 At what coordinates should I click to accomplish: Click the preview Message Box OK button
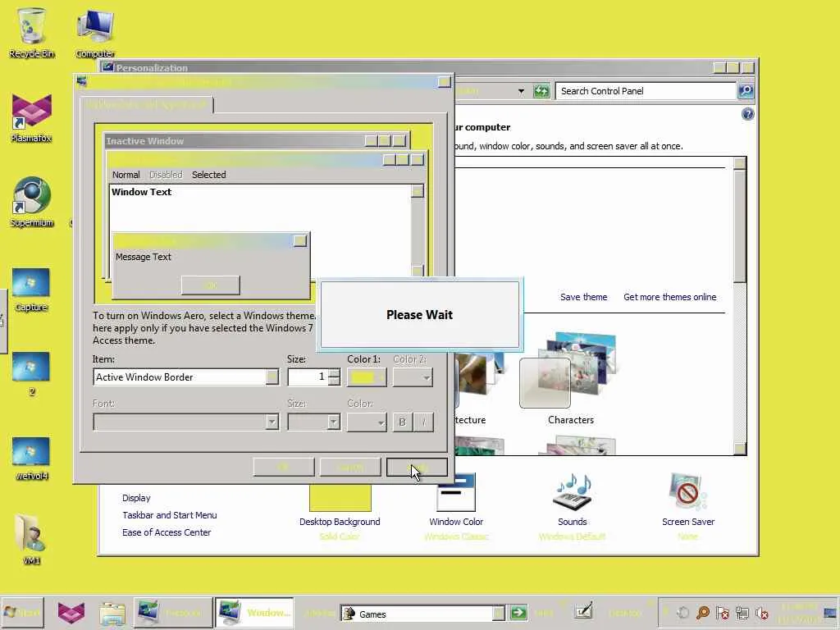click(211, 285)
